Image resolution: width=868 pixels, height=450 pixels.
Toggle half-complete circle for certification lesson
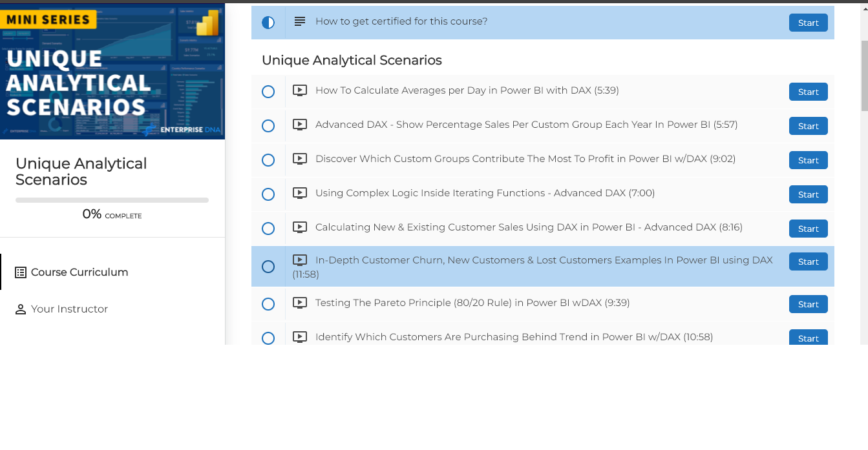point(268,23)
